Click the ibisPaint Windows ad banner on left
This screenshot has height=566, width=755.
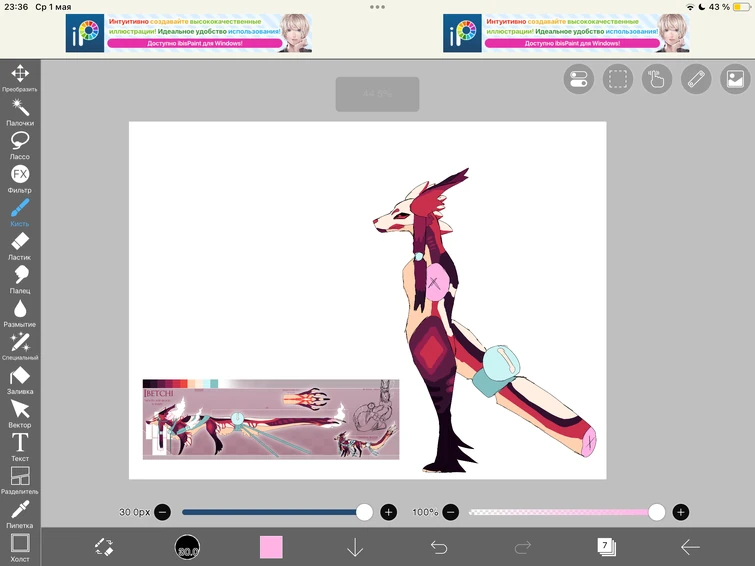tap(189, 32)
